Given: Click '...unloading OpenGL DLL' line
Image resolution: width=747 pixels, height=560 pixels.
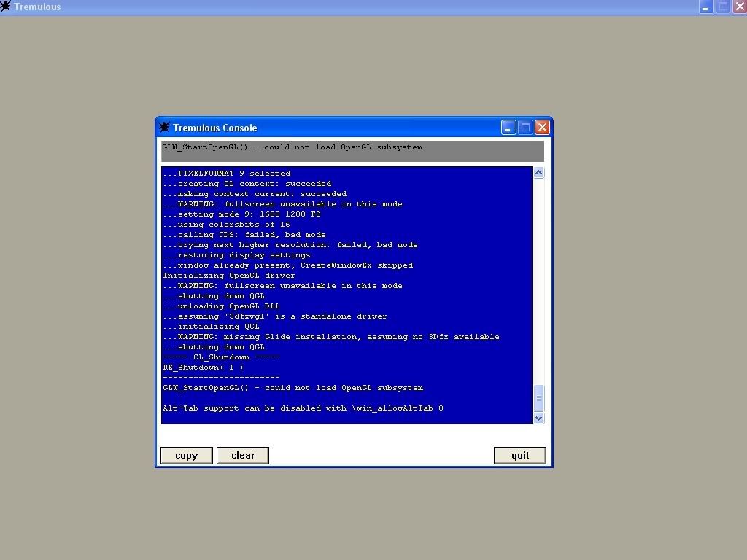Looking at the screenshot, I should pyautogui.click(x=221, y=306).
